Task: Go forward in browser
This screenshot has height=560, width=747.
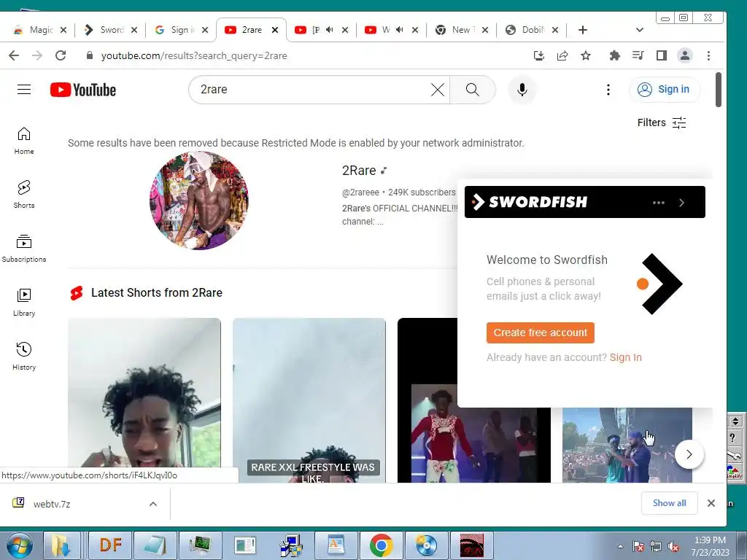Action: [37, 55]
